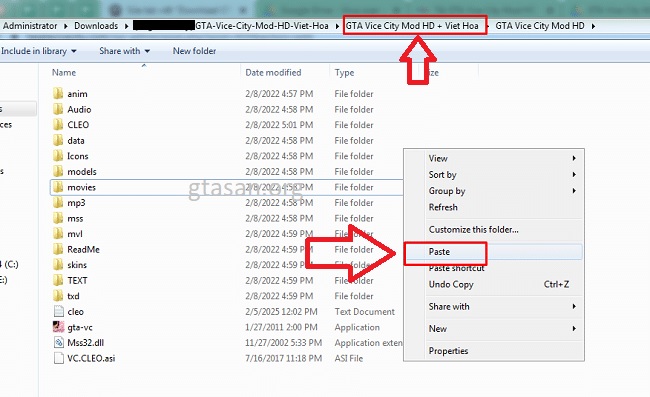Go to GTA Vice City Mod HD + Viet Hoa breadcrumb
The width and height of the screenshot is (650, 397).
point(412,26)
